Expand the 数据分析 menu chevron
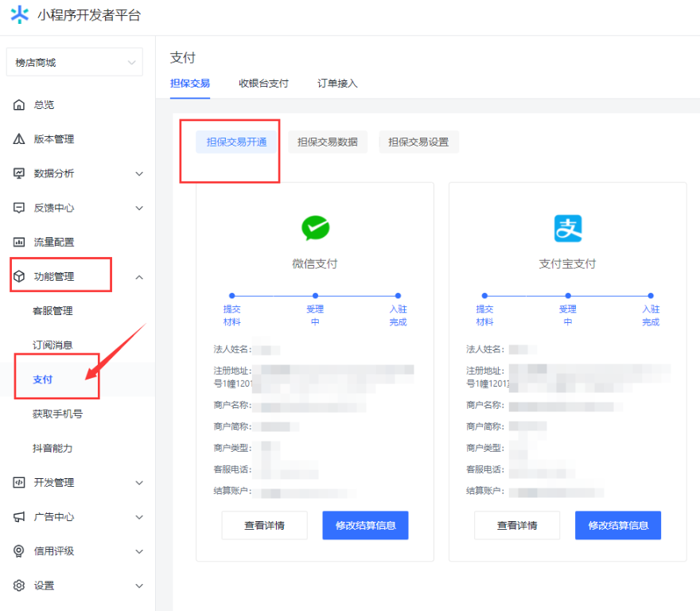The image size is (700, 611). [139, 173]
